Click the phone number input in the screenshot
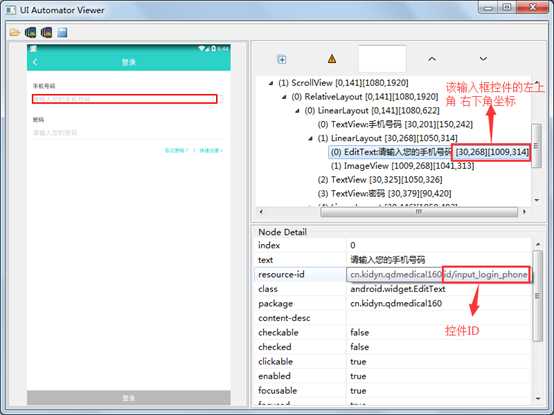Screen dimensions: 554x415 pyautogui.click(x=124, y=99)
